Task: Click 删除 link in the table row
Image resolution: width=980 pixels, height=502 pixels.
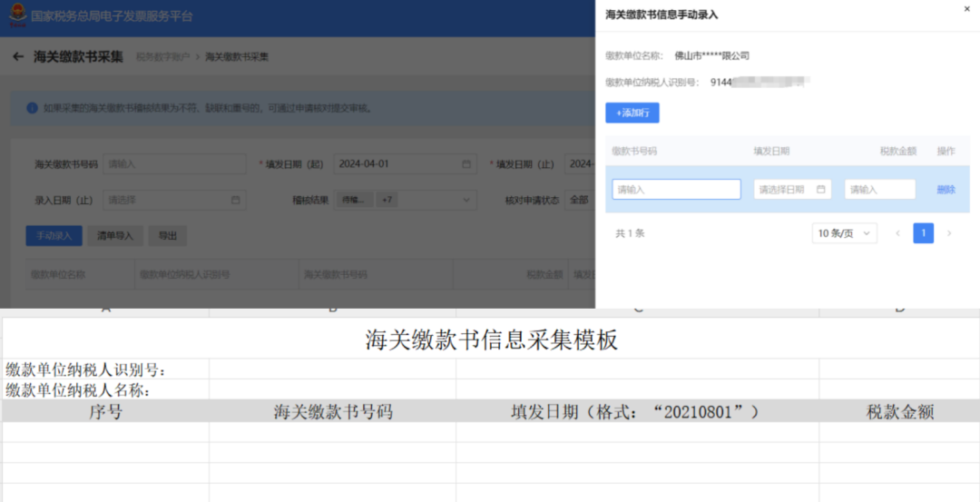Action: pos(946,190)
